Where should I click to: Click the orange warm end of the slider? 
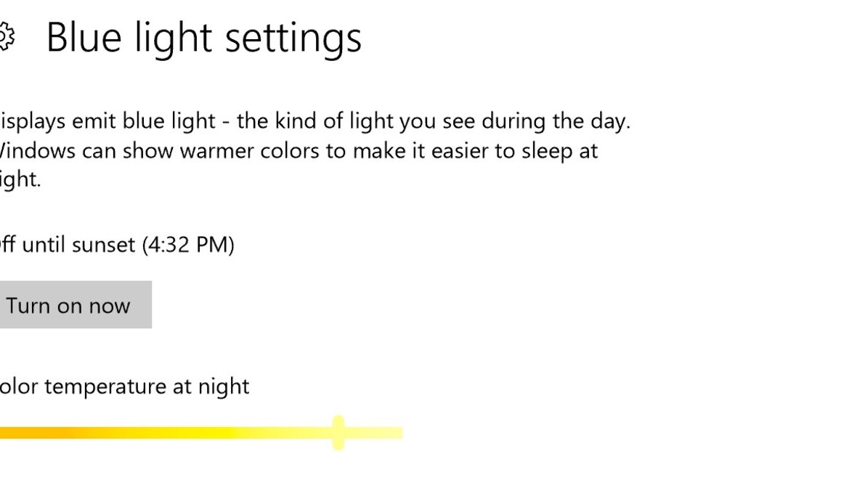22,434
